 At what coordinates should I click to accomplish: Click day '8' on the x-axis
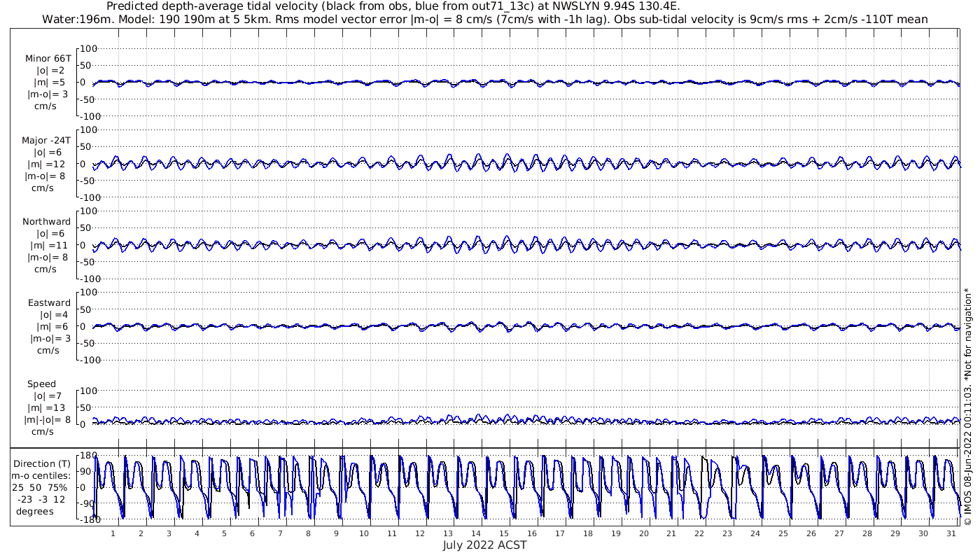(x=308, y=533)
